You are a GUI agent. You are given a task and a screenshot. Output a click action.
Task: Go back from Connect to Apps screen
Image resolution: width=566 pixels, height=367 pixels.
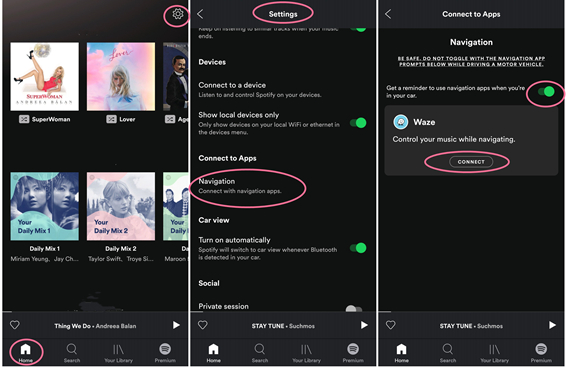point(388,14)
